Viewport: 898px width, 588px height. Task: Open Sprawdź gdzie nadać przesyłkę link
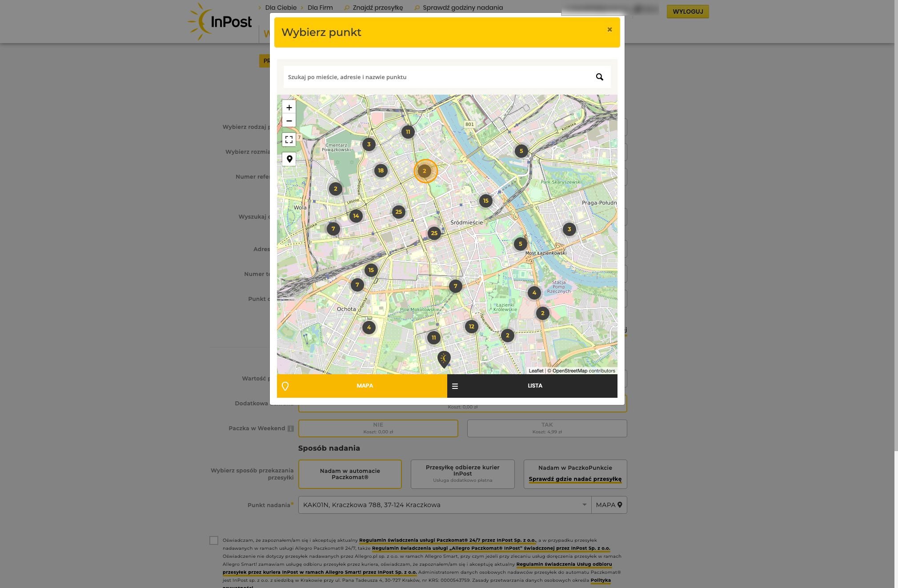[x=575, y=479]
